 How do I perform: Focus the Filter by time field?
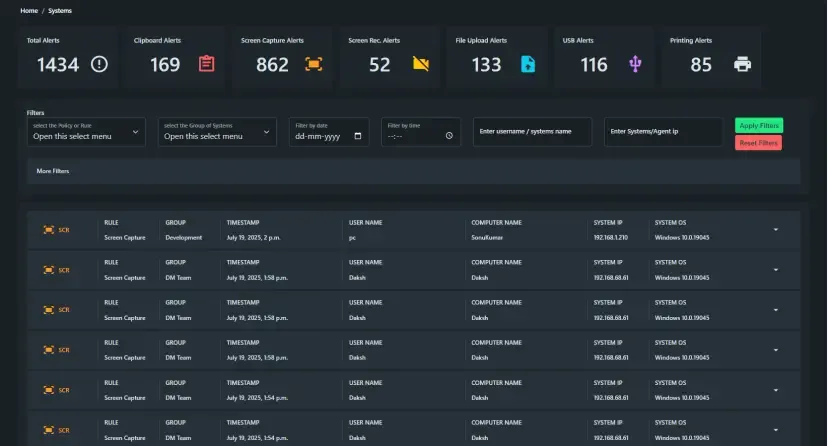coord(420,131)
